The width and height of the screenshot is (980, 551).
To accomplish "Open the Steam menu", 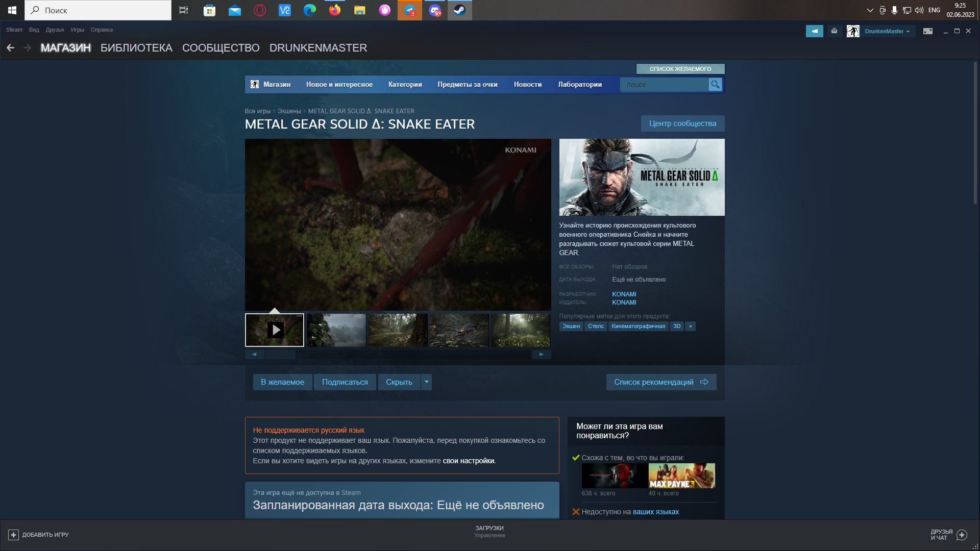I will (14, 30).
